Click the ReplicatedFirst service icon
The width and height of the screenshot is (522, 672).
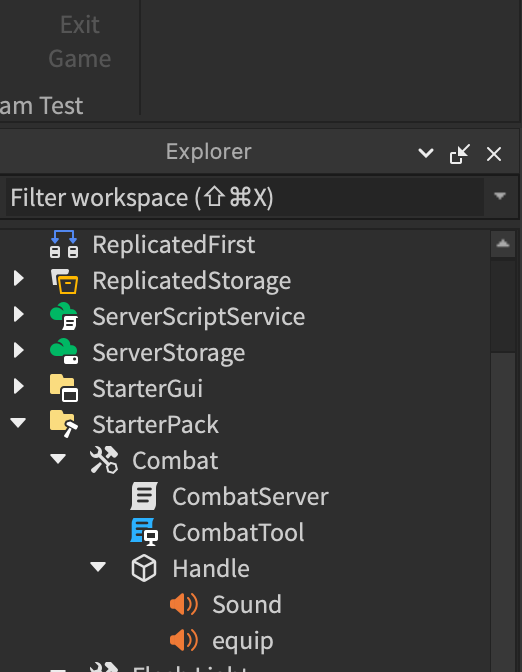[64, 244]
